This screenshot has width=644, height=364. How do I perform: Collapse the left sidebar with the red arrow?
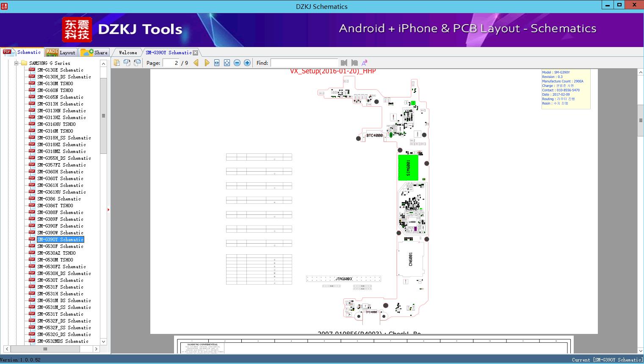click(x=108, y=209)
